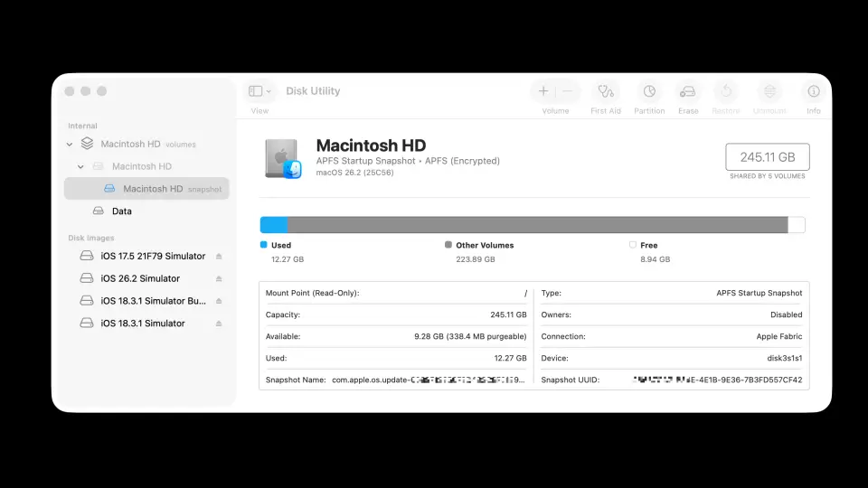Click the blue Used legend swatch
Screen dimensions: 868x488
click(263, 245)
